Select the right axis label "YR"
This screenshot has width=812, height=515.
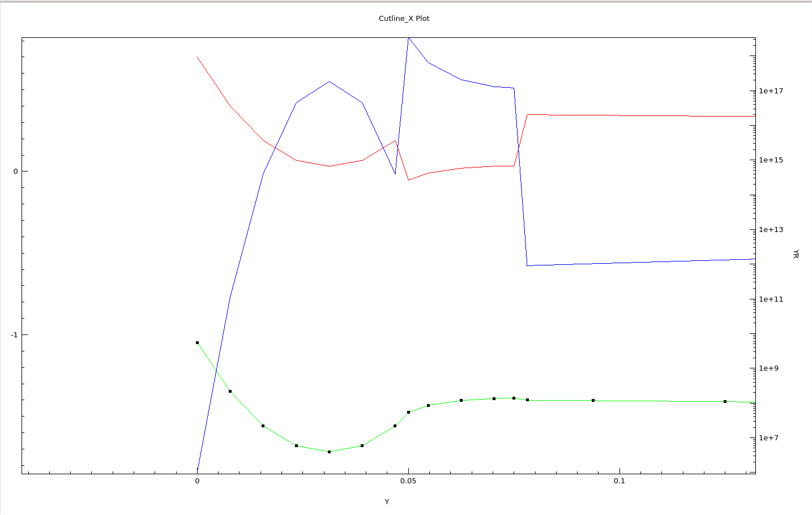coord(796,254)
